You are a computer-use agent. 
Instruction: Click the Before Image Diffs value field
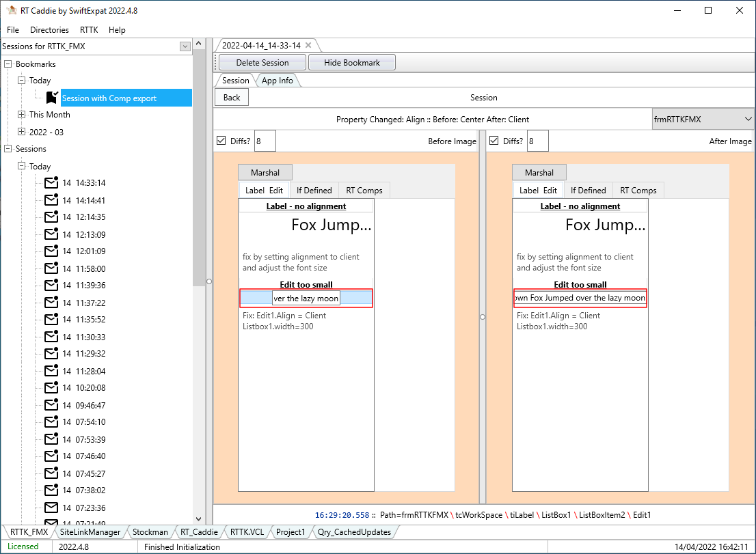coord(265,141)
